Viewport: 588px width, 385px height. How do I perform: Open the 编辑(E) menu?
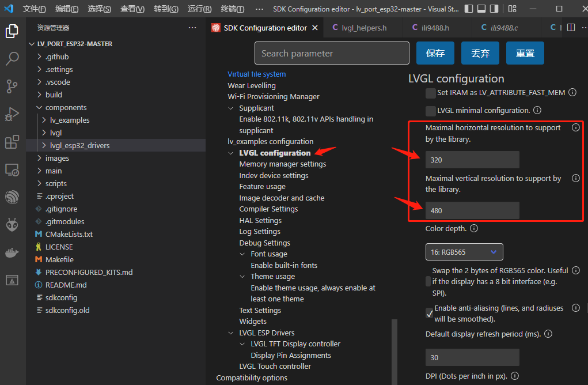point(67,9)
